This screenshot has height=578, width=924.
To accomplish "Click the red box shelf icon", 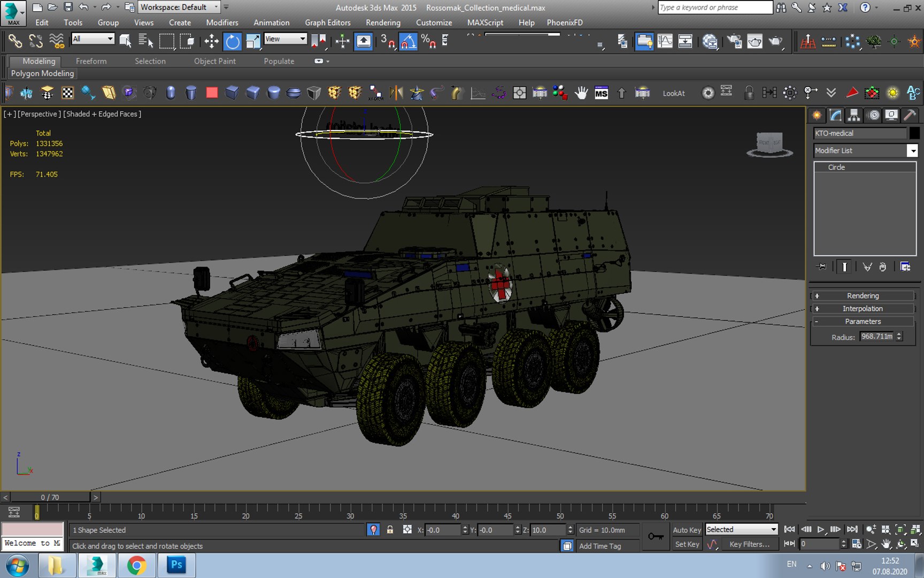I will pyautogui.click(x=212, y=93).
